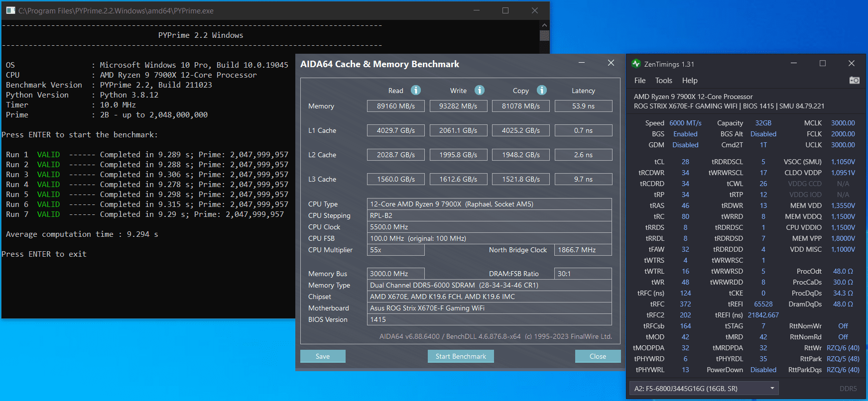
Task: Click the Memory Bus field 3000.0 MHz
Action: tap(396, 274)
